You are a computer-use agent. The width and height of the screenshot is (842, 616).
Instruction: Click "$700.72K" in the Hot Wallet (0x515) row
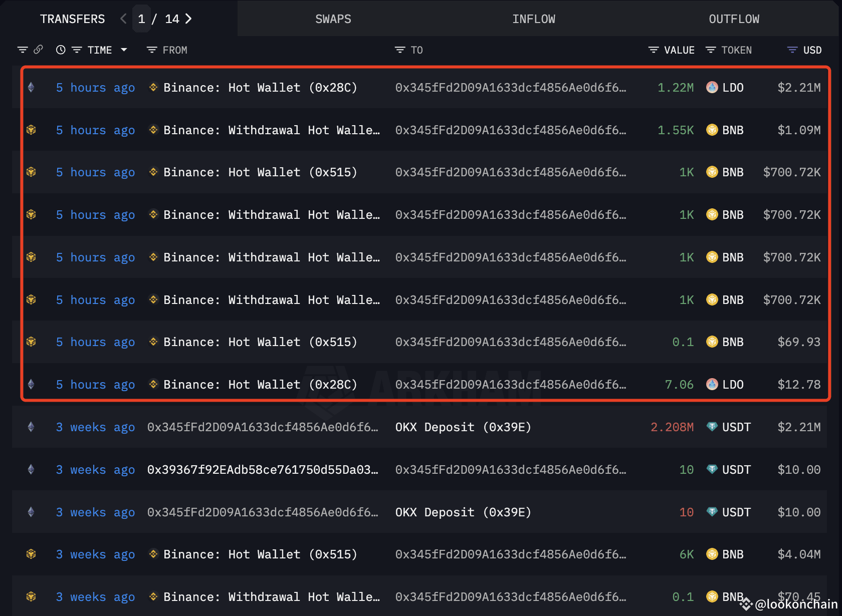click(x=792, y=172)
